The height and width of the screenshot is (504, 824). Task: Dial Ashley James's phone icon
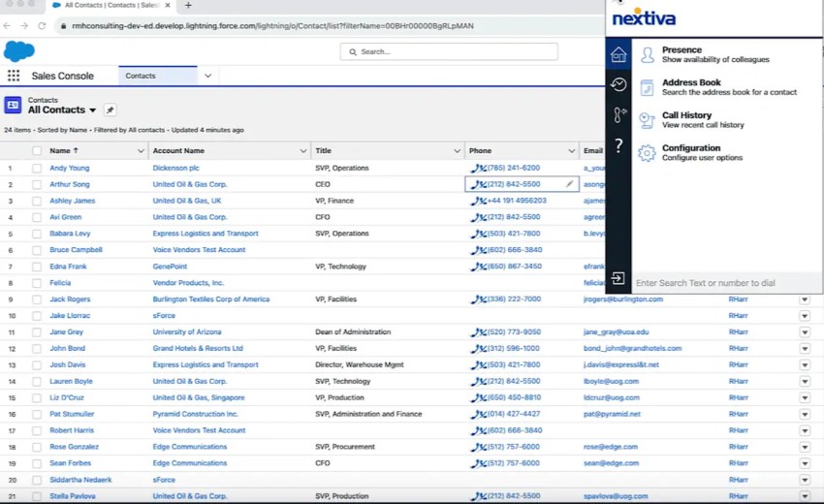pyautogui.click(x=478, y=201)
